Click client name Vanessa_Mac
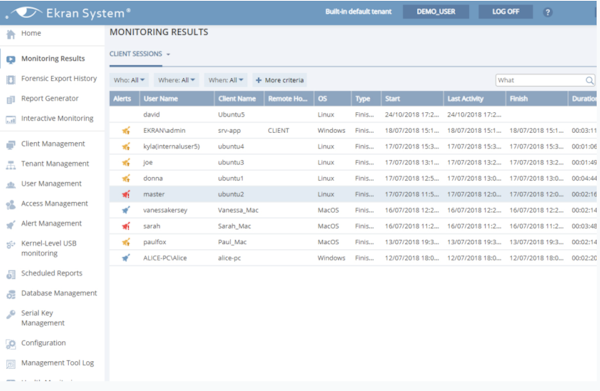 pyautogui.click(x=238, y=210)
